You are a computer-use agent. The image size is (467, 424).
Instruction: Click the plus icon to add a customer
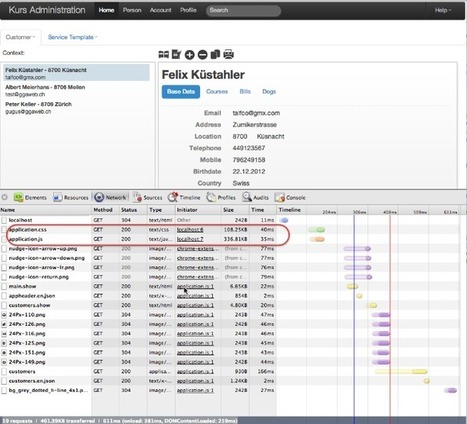[189, 55]
